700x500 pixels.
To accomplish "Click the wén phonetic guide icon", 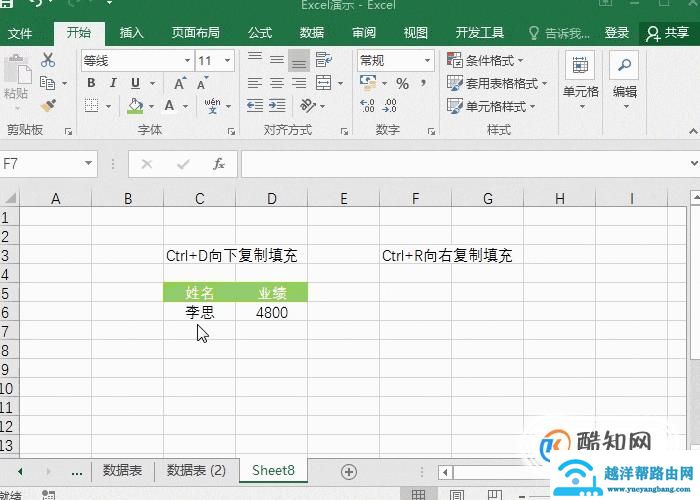I will pos(212,106).
